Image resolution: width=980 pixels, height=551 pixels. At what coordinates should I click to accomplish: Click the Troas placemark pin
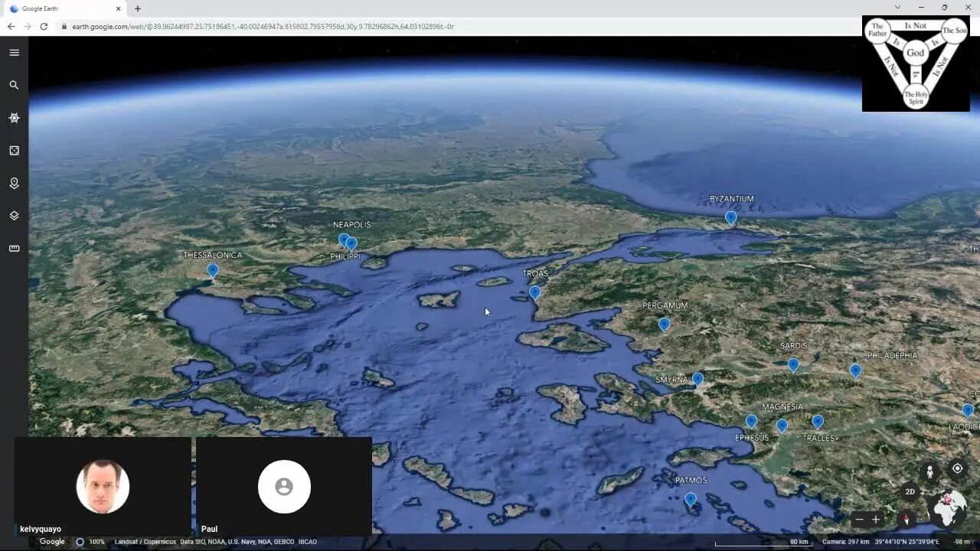point(534,292)
